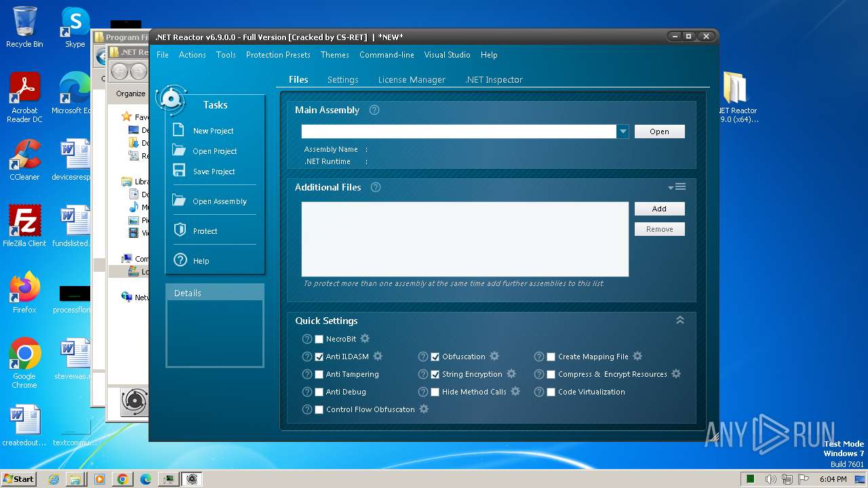
Task: Click the Help question mark icon in Tasks
Action: coord(180,260)
